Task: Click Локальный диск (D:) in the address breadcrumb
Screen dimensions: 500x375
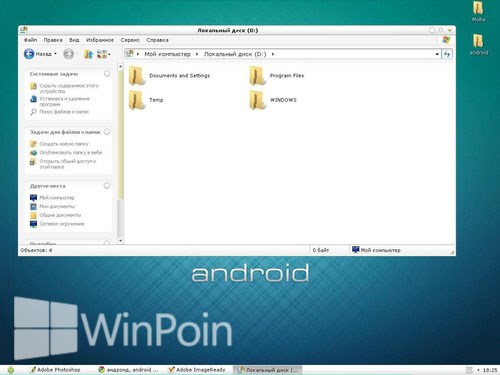Action: (x=235, y=54)
